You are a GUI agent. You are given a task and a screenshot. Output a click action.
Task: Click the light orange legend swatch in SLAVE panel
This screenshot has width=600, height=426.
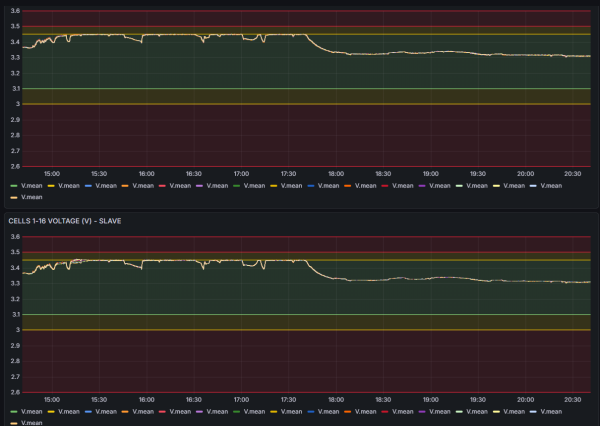pos(125,411)
